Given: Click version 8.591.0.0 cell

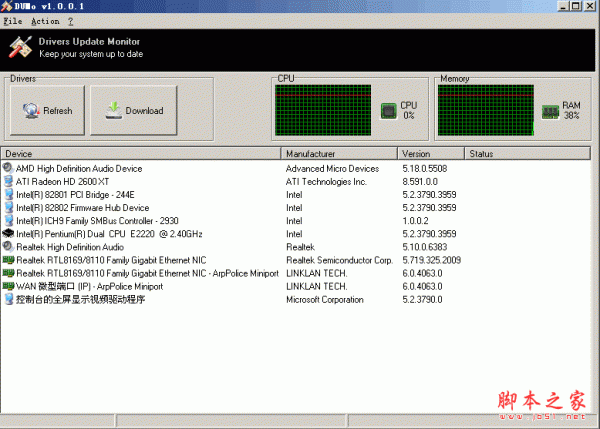Looking at the screenshot, I should click(420, 181).
